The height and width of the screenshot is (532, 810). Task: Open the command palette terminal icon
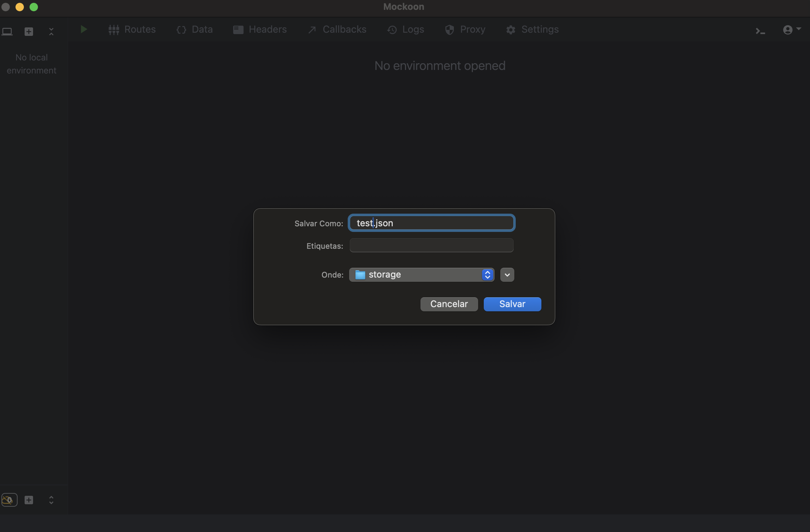tap(760, 31)
